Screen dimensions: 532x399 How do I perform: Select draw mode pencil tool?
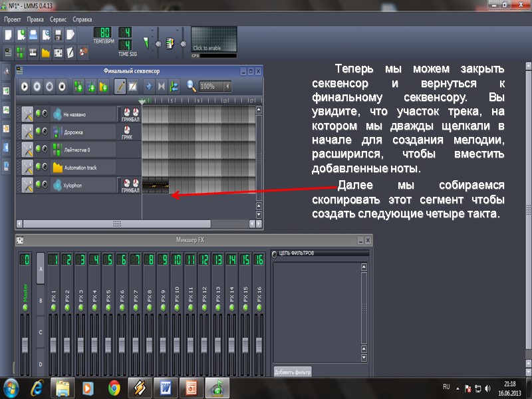[x=120, y=86]
